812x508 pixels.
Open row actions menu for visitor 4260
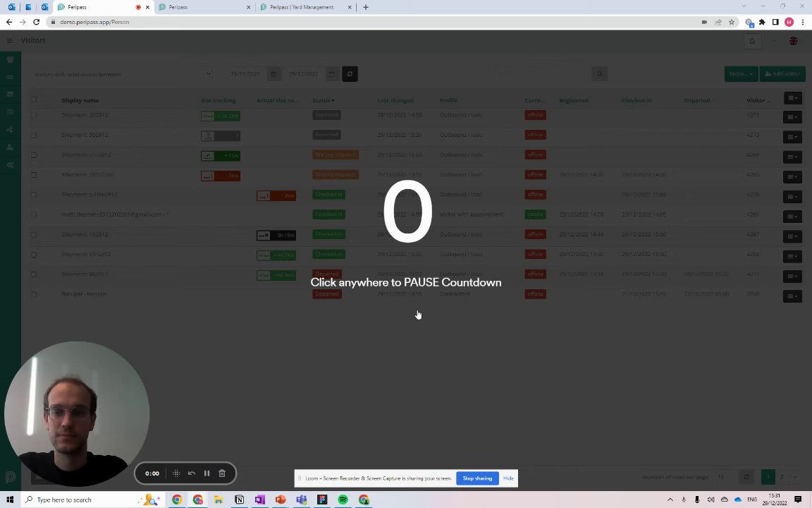[x=792, y=216]
